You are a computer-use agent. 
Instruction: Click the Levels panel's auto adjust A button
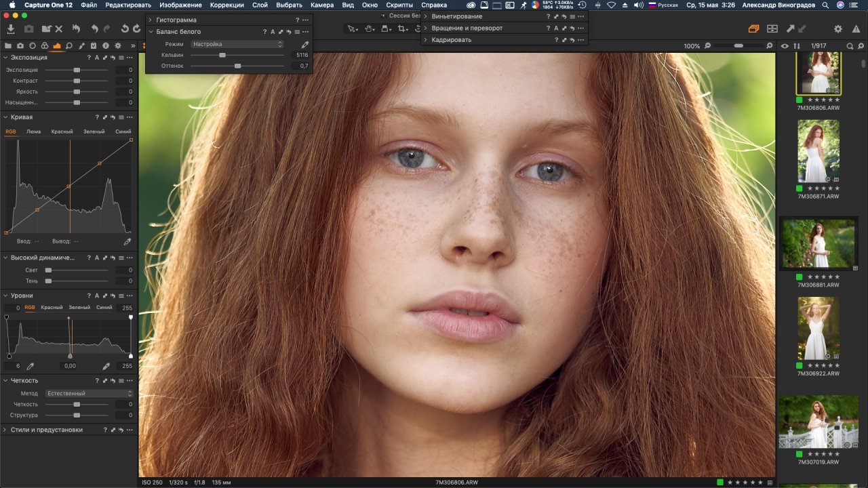click(x=97, y=296)
